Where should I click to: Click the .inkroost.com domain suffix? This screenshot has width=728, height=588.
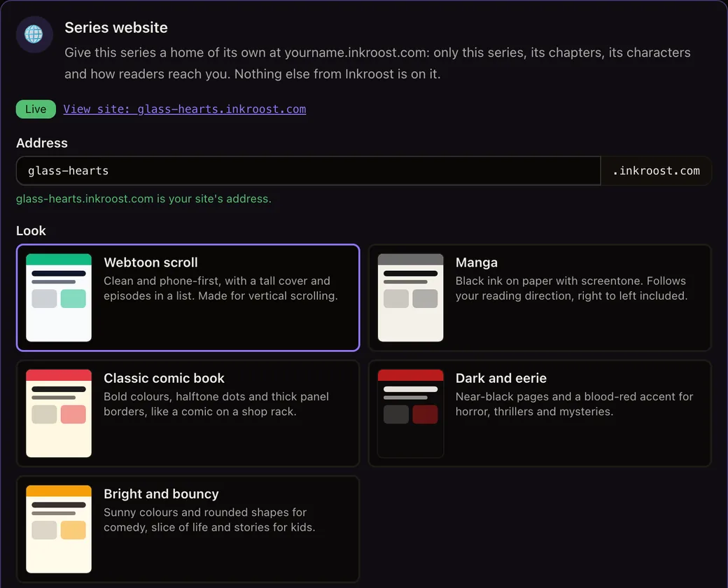(656, 171)
